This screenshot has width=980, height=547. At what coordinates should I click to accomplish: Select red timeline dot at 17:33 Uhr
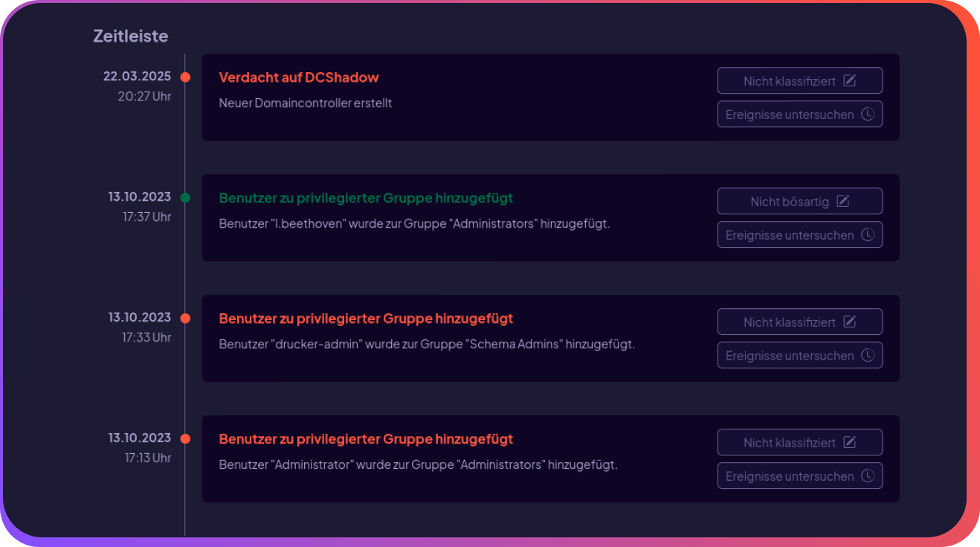pos(185,318)
